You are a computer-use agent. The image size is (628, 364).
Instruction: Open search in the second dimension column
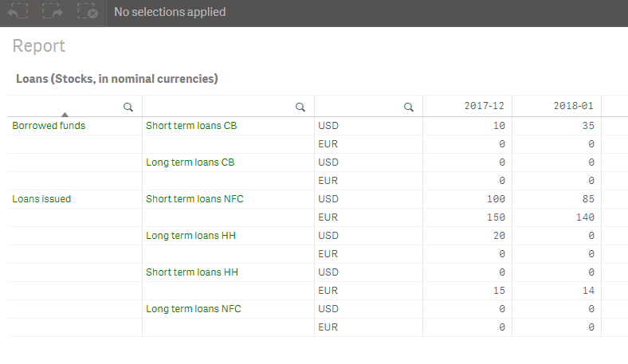tap(300, 107)
